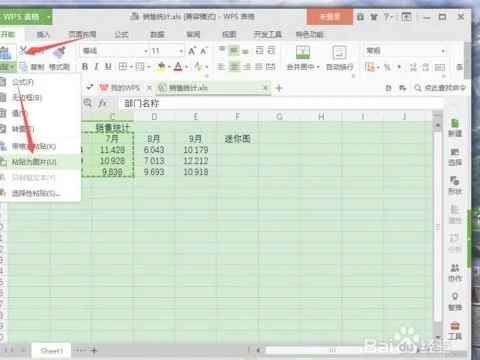Click the Merge and Center (合并居中) icon

(303, 53)
